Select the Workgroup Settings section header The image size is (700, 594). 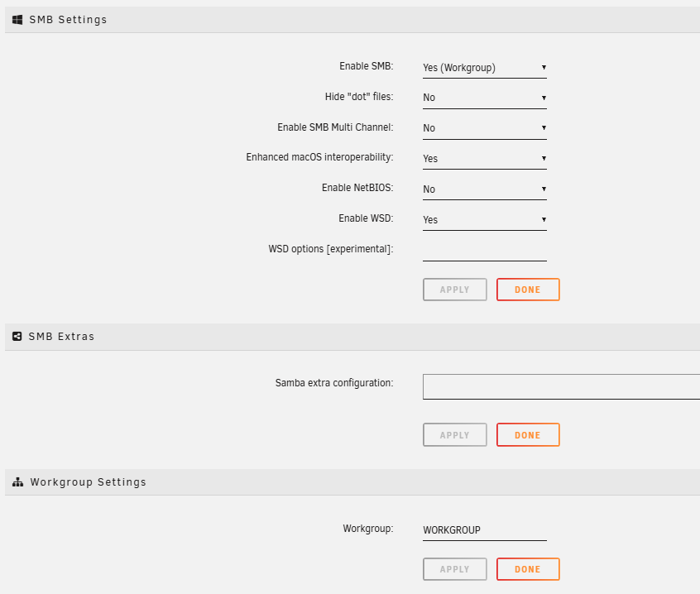pyautogui.click(x=88, y=482)
